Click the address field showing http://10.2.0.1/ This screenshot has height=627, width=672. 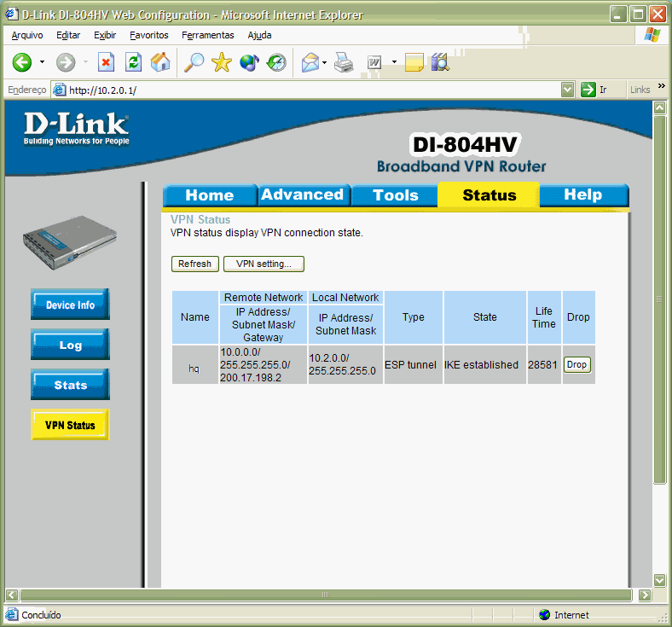click(x=307, y=90)
